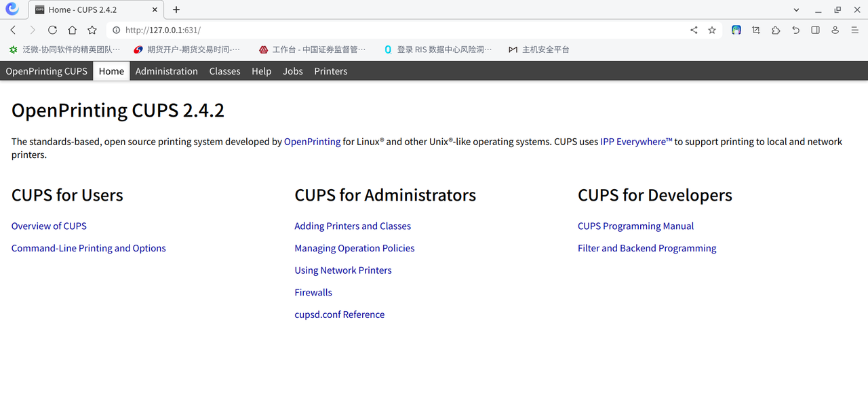Open the browser hamburger menu

(x=855, y=30)
